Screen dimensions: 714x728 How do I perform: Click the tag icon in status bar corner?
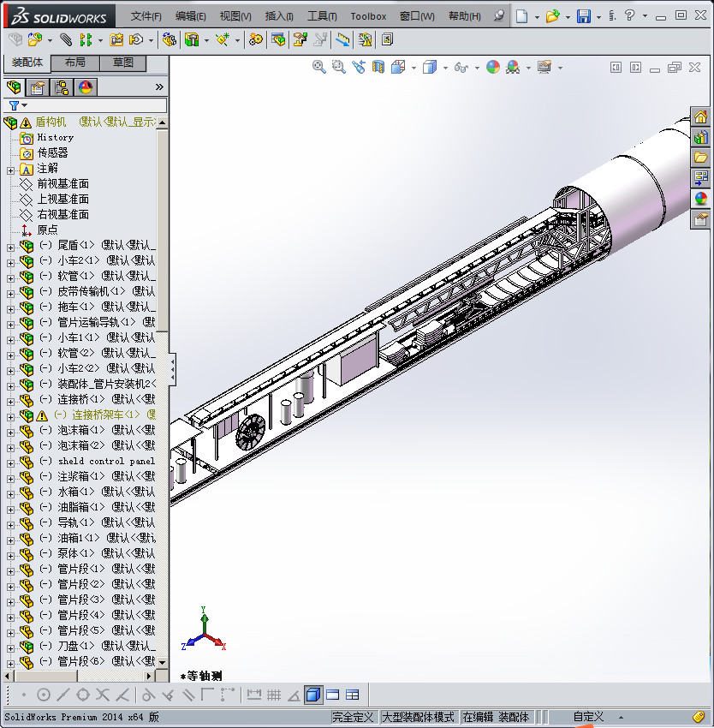click(x=699, y=718)
